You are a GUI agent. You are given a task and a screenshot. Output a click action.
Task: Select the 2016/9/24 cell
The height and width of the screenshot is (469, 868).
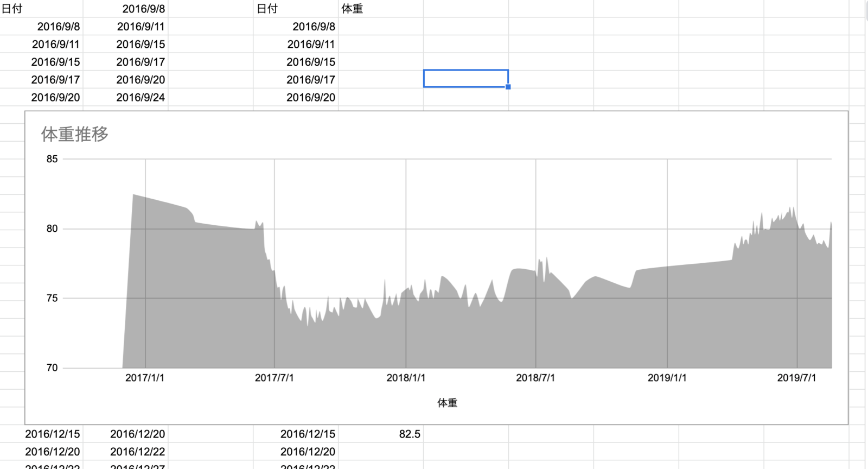tap(125, 97)
